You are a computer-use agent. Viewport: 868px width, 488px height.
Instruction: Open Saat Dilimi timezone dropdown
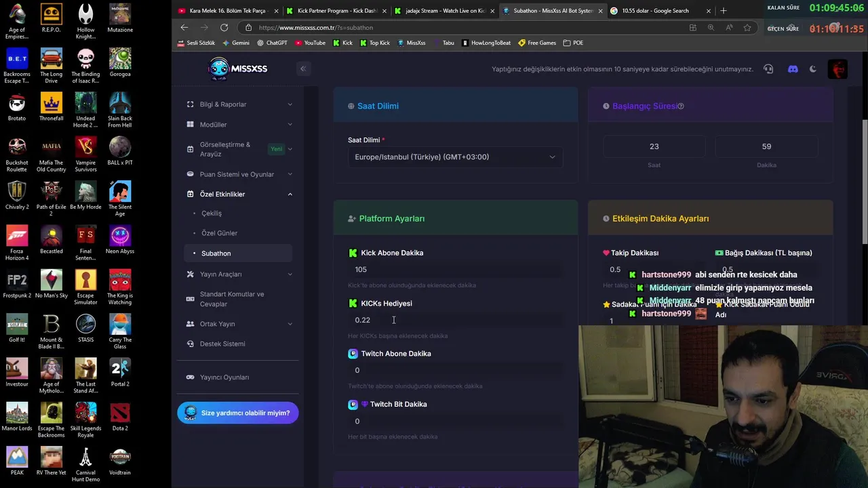455,157
